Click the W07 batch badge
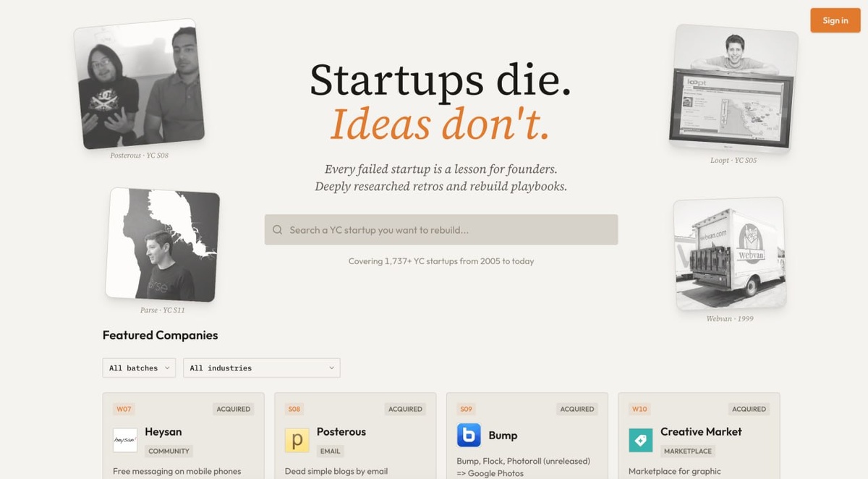The width and height of the screenshot is (868, 479). [x=124, y=409]
